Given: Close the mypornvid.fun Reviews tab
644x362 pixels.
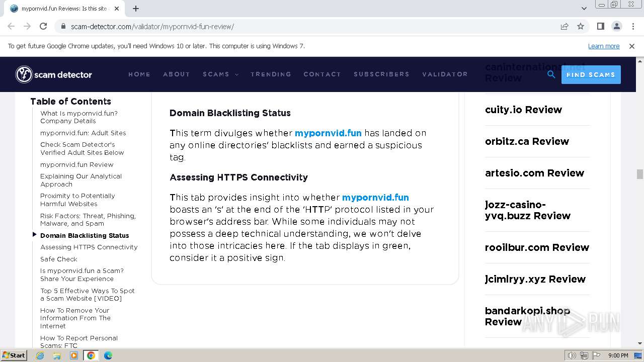Looking at the screenshot, I should (117, 9).
